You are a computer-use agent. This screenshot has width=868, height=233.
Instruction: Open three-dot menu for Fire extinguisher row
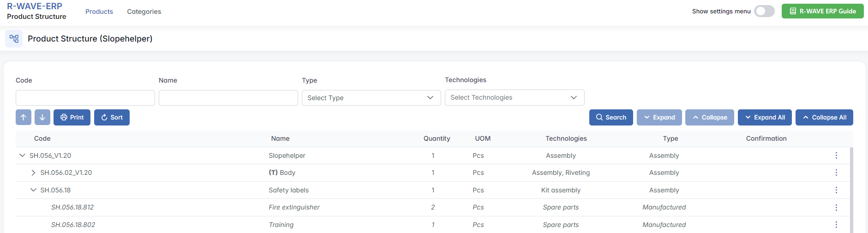point(836,208)
